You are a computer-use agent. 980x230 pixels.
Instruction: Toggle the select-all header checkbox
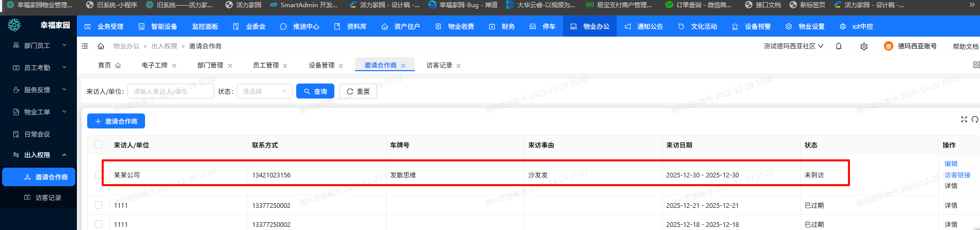[x=99, y=145]
